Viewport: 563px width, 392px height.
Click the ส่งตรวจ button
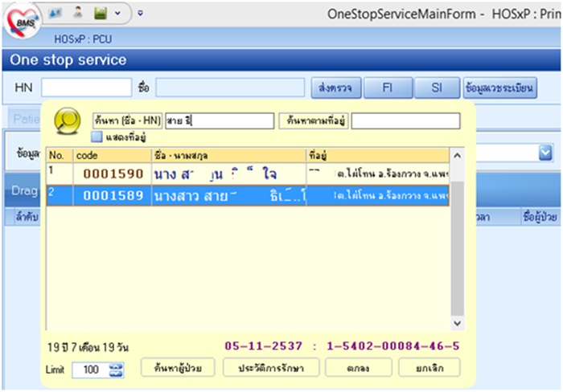335,88
